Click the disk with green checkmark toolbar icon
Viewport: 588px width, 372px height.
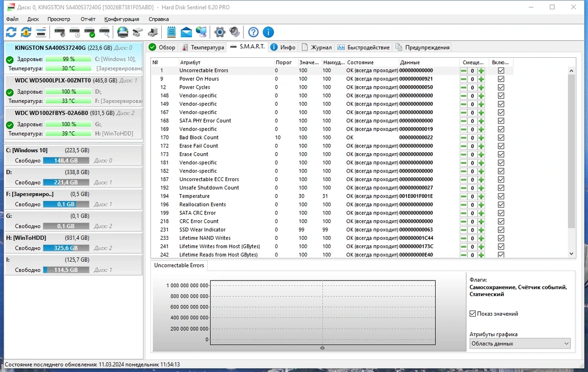point(90,32)
